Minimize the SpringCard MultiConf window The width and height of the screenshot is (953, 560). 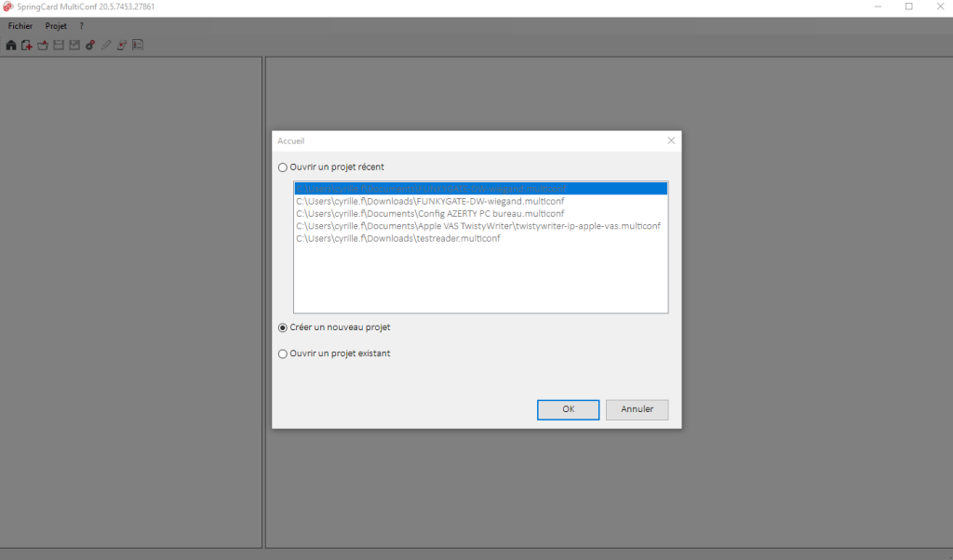point(878,7)
